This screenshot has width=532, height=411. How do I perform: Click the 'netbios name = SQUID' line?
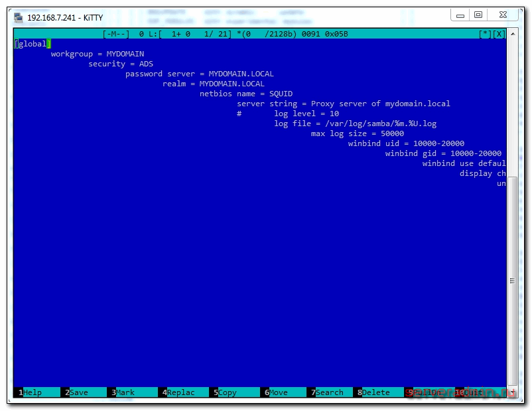point(246,94)
